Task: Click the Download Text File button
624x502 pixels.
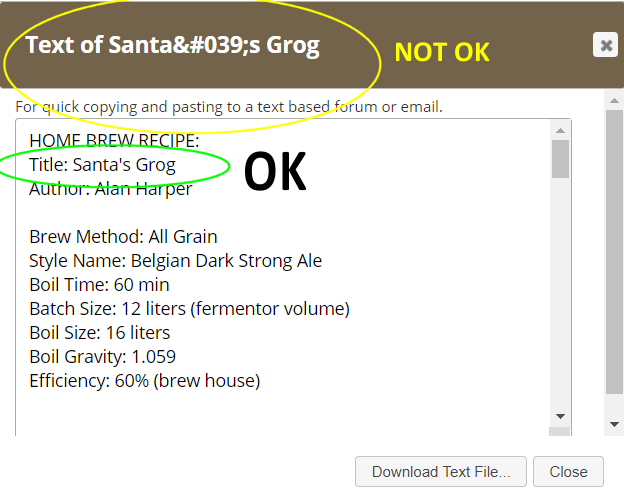Action: pos(441,472)
